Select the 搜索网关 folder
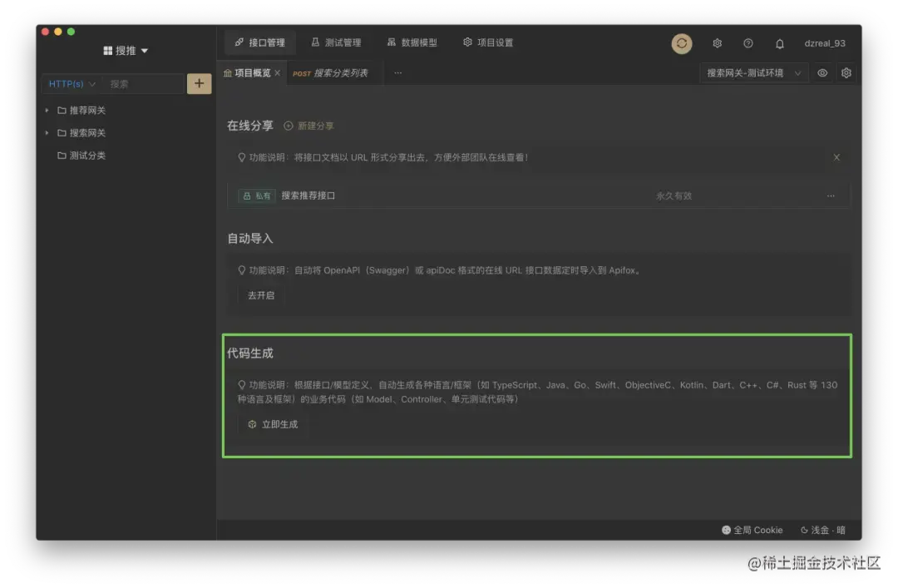898x588 pixels. click(x=81, y=132)
